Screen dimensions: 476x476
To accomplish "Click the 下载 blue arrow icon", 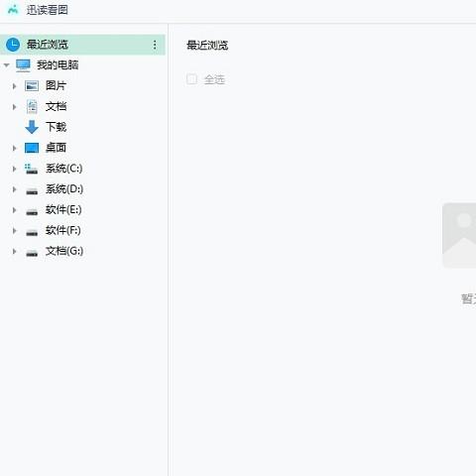I will [32, 127].
